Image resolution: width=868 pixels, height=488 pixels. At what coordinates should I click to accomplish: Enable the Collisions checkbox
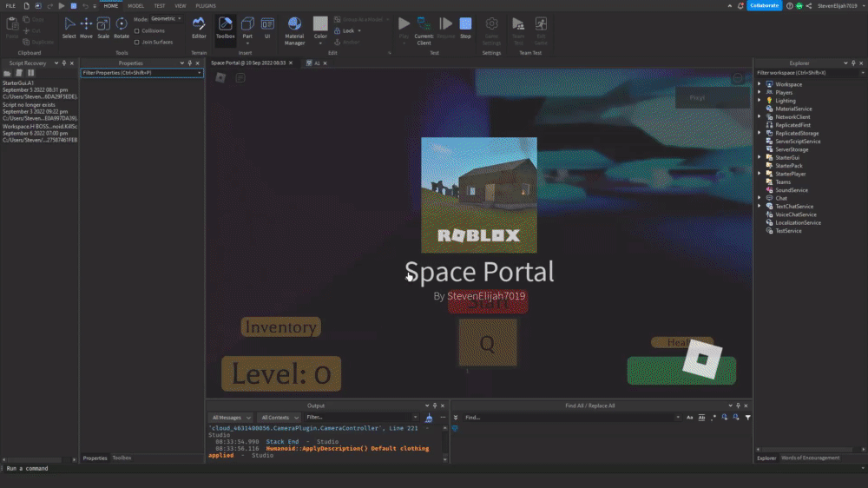pyautogui.click(x=137, y=31)
